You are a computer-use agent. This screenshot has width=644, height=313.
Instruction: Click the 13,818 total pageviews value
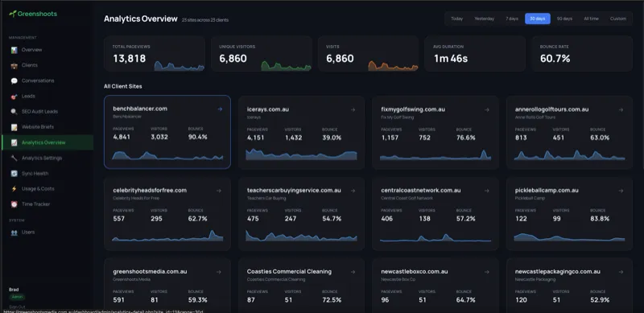[130, 59]
